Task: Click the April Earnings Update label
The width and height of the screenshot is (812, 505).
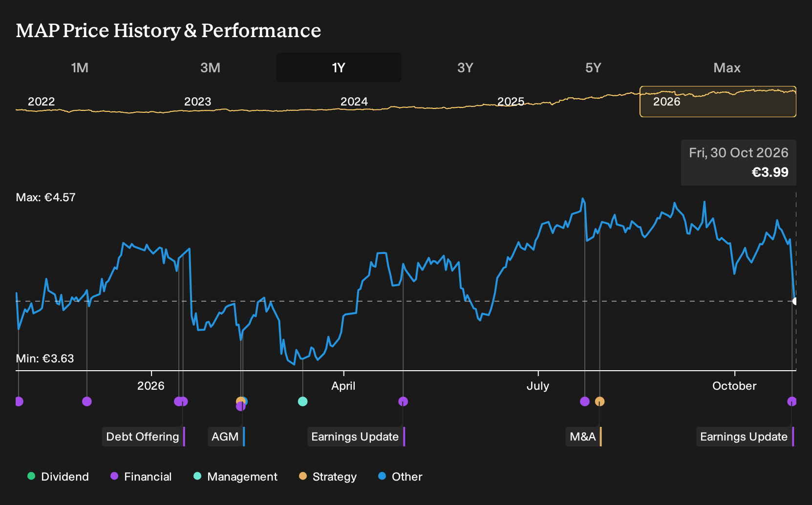Action: click(x=355, y=437)
